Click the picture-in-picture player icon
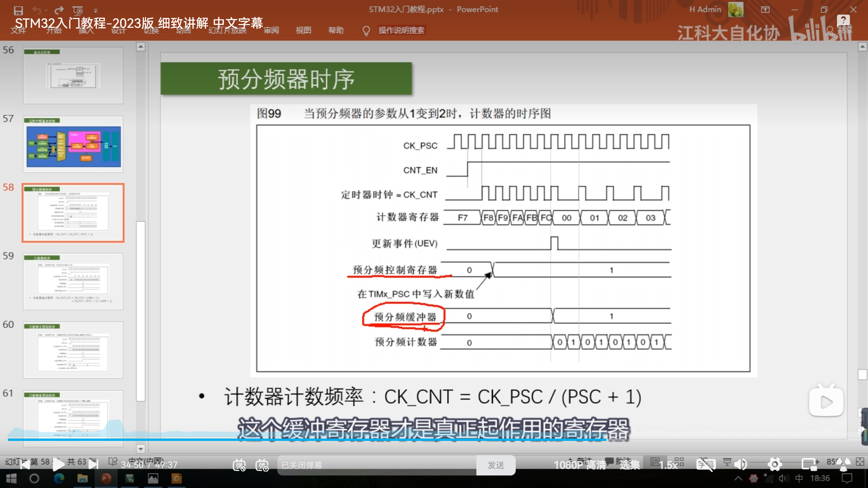Image resolution: width=868 pixels, height=488 pixels. 810,464
